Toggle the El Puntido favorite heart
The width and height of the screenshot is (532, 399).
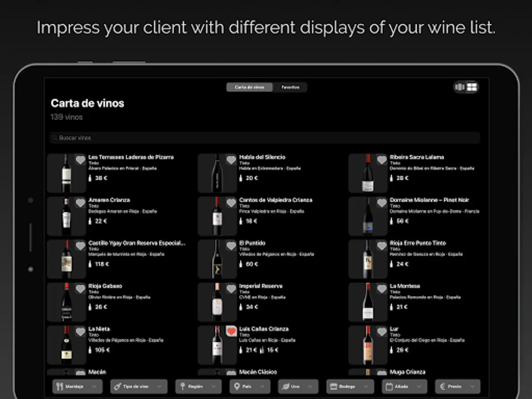click(231, 246)
